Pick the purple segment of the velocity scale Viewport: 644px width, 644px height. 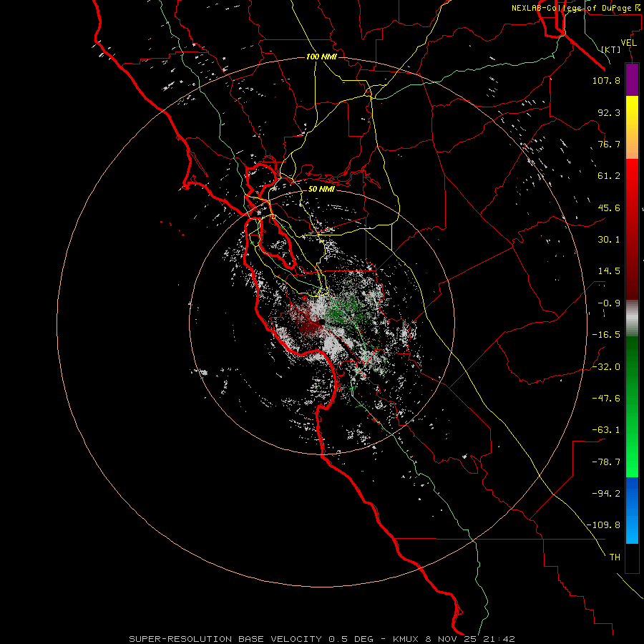click(632, 79)
